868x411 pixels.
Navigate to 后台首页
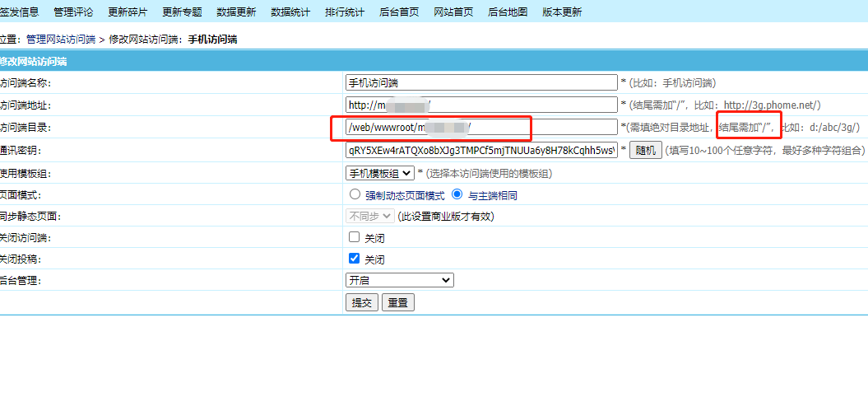pos(399,12)
